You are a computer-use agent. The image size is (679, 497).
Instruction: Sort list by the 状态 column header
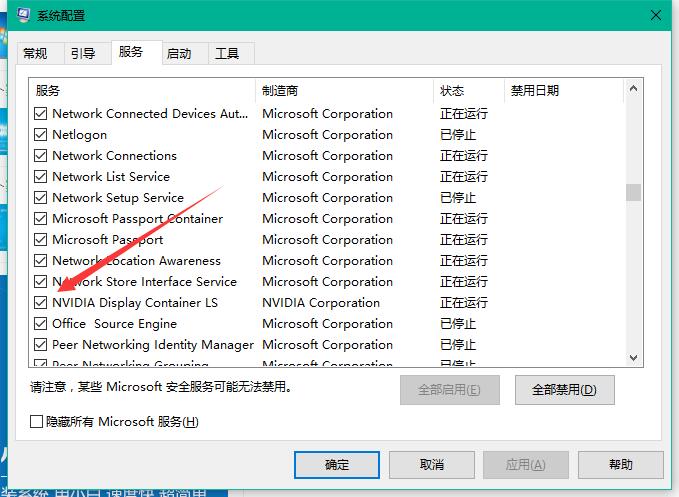pyautogui.click(x=468, y=91)
